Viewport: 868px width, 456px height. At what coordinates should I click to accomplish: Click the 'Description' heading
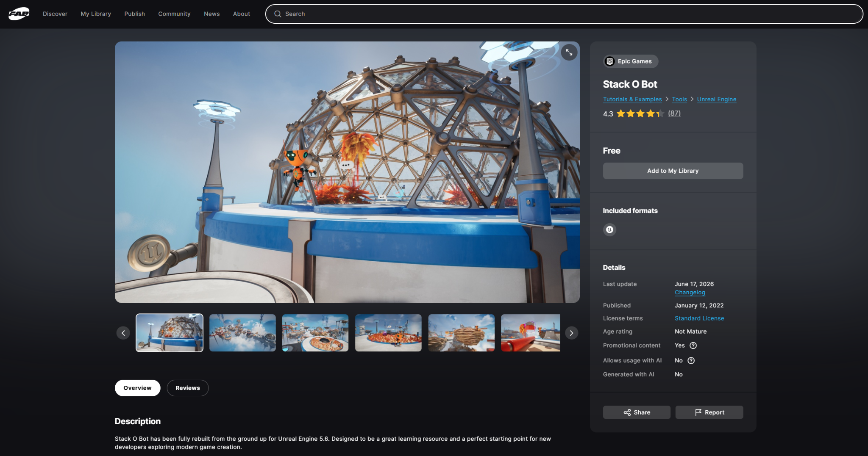[x=138, y=421]
